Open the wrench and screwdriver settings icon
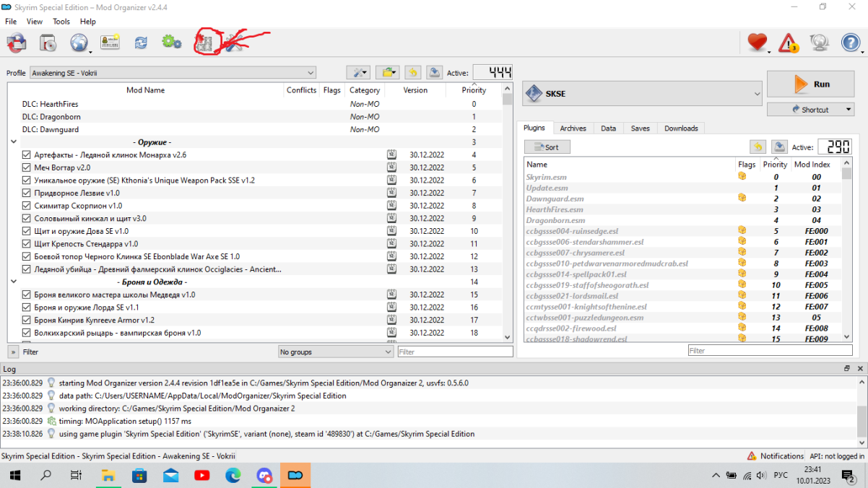This screenshot has height=488, width=868. pyautogui.click(x=233, y=44)
